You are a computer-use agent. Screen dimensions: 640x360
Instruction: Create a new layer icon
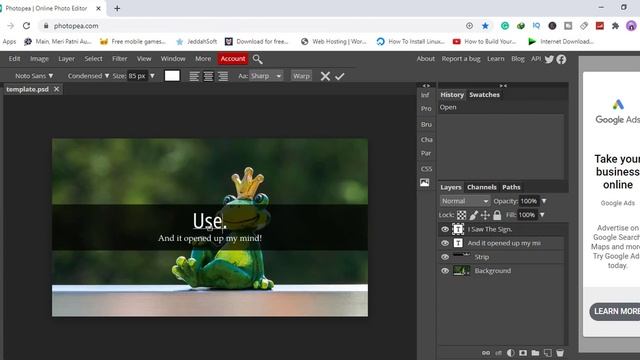547,353
